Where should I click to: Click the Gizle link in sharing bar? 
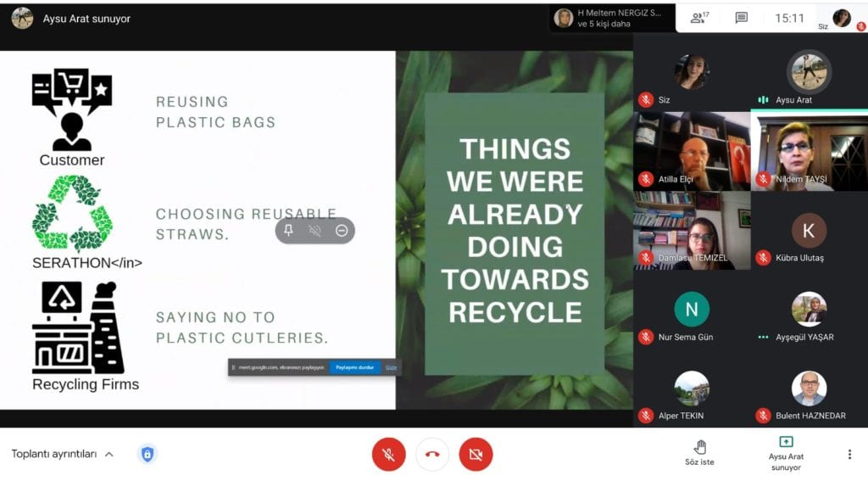pos(392,367)
